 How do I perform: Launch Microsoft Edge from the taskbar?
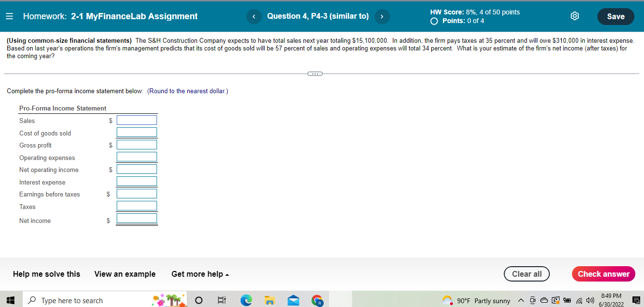[x=246, y=300]
